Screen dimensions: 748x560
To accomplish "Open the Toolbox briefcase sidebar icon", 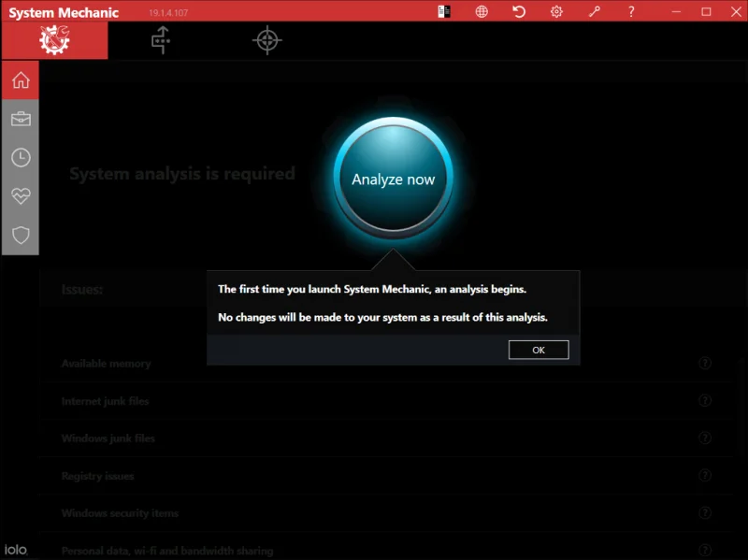I will click(x=21, y=119).
